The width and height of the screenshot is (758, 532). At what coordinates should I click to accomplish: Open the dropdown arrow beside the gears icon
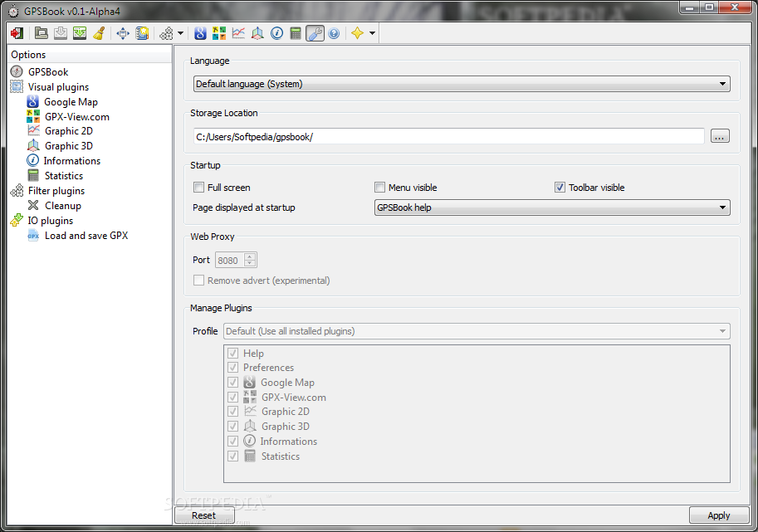point(180,33)
